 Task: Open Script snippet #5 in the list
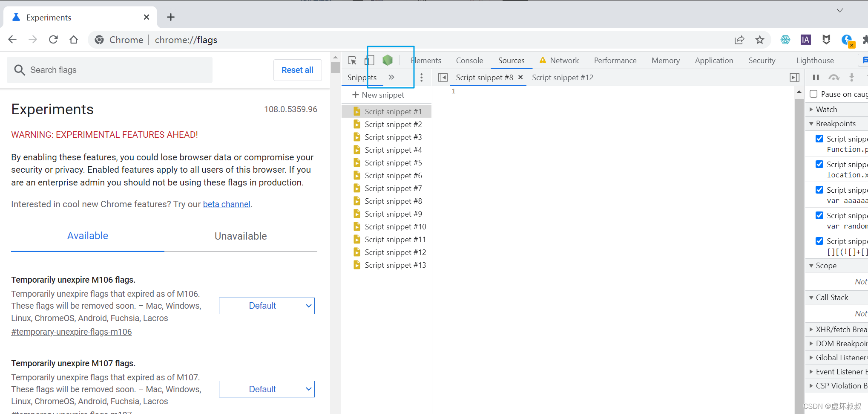[387, 163]
